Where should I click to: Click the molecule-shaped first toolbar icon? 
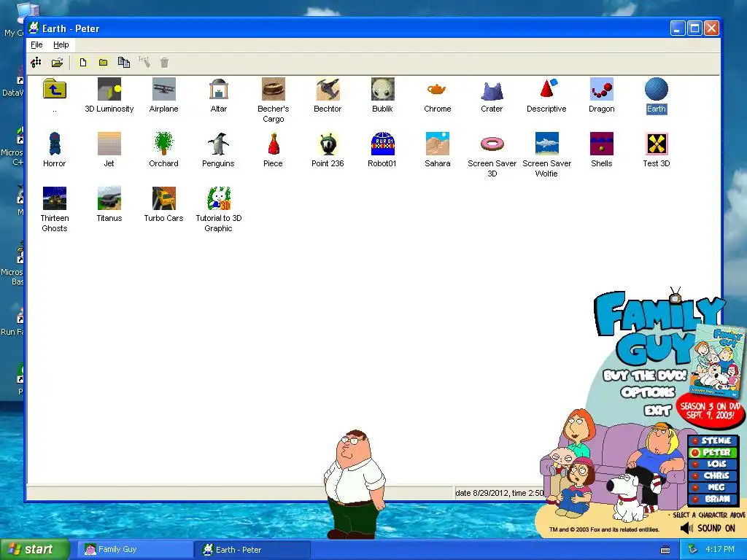tap(36, 63)
